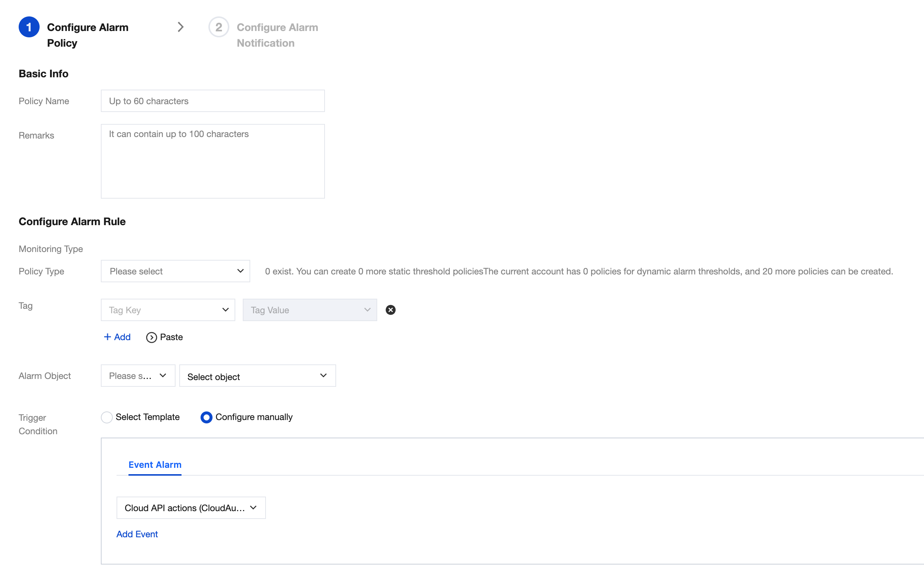Screen dimensions: 924x569
Task: Choose the Configure manually radio option
Action: tap(206, 417)
